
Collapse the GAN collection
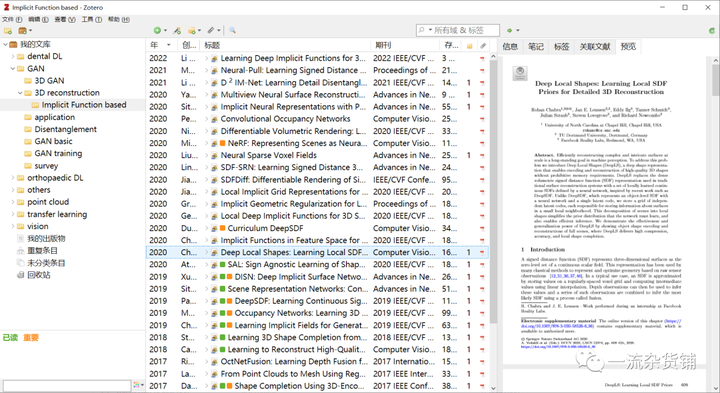[x=13, y=69]
